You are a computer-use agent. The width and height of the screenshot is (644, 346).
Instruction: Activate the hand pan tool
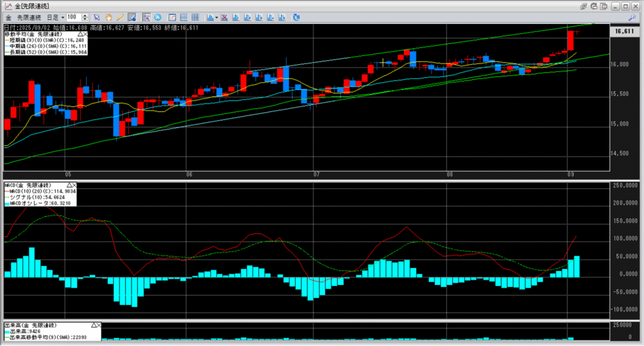coord(108,17)
